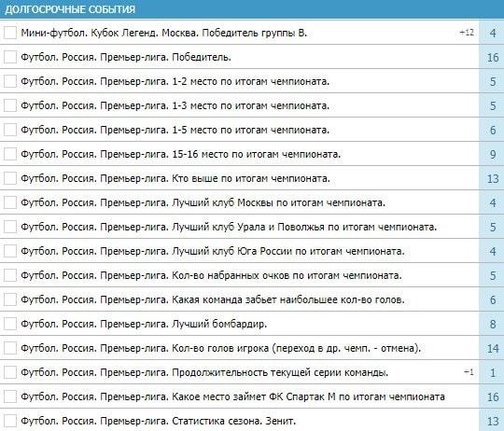Open Какое место займет ФК Спартак М
The height and width of the screenshot is (431, 504).
(x=233, y=396)
